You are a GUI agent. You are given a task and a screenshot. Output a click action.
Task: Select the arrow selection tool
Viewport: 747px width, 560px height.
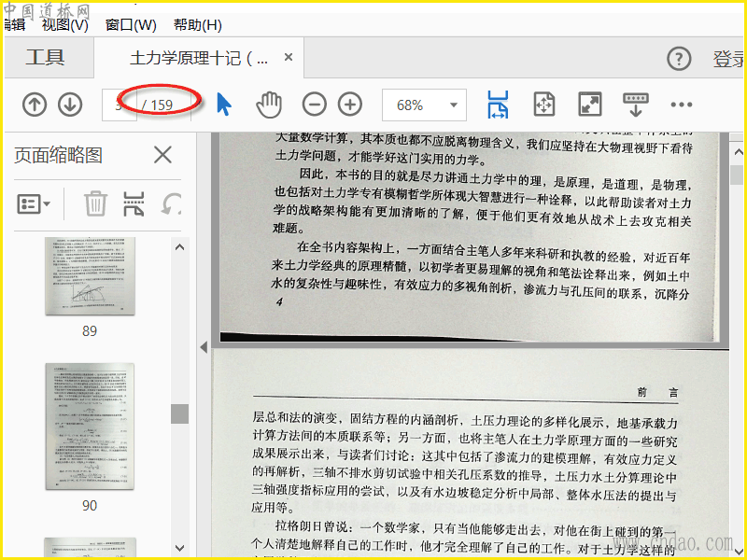click(x=223, y=105)
